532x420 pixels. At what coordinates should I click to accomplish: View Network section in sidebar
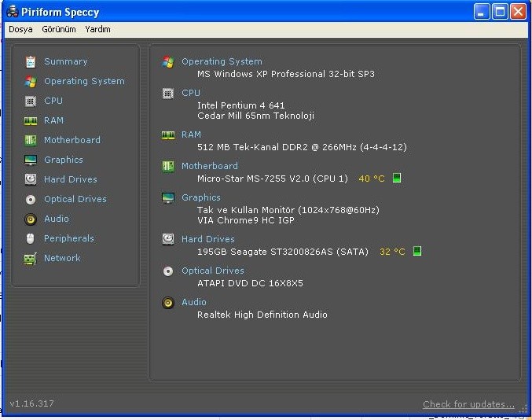(62, 259)
